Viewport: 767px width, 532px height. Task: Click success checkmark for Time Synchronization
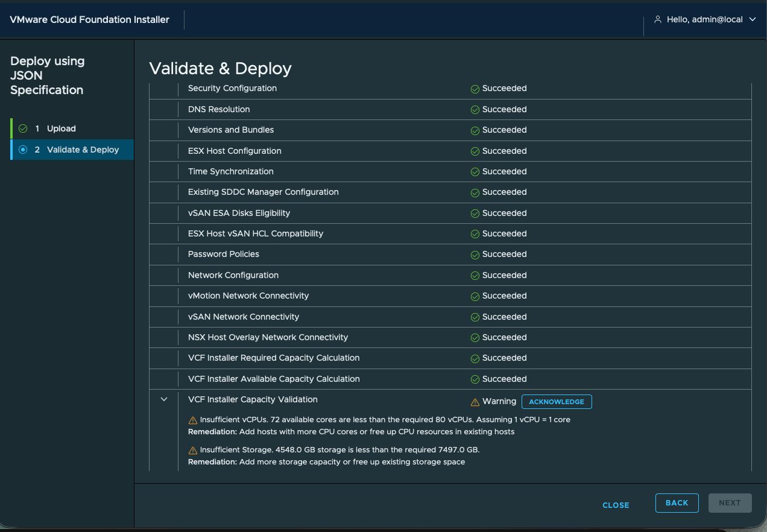pyautogui.click(x=475, y=172)
